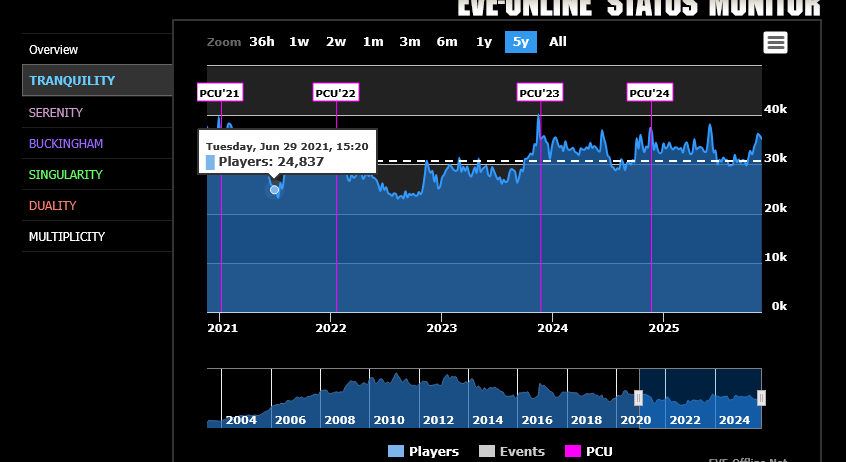Screen dimensions: 846x462
Task: Click the light blue Players legend swatch
Action: 395,451
